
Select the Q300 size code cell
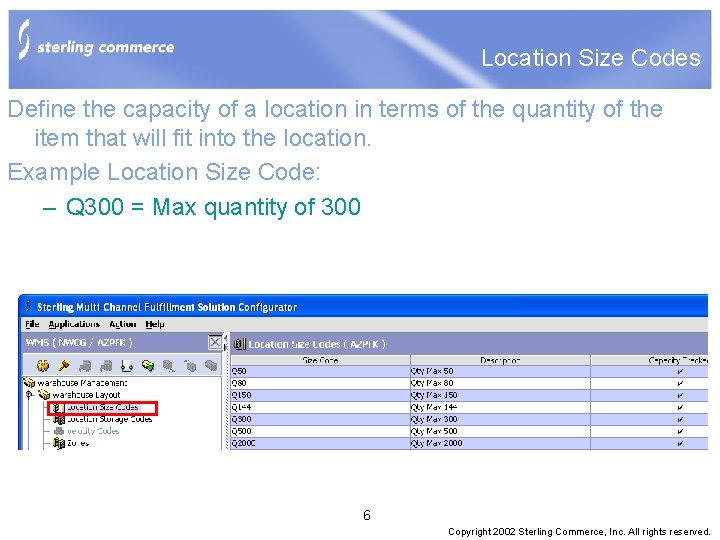320,419
